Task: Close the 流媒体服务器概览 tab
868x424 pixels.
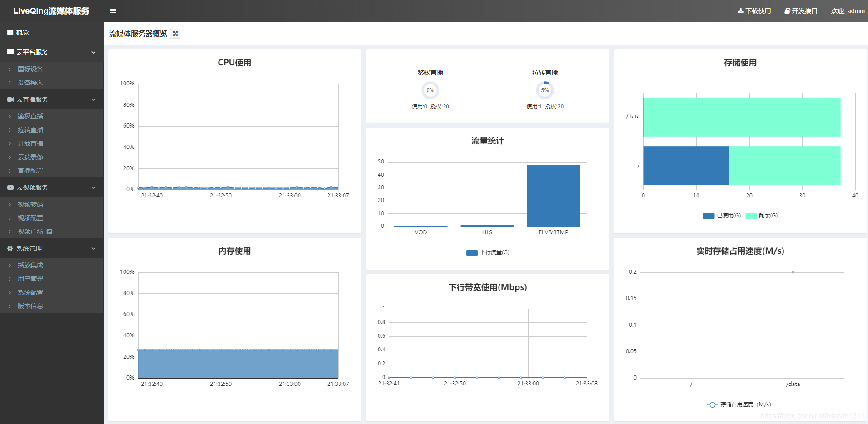Action: point(175,33)
